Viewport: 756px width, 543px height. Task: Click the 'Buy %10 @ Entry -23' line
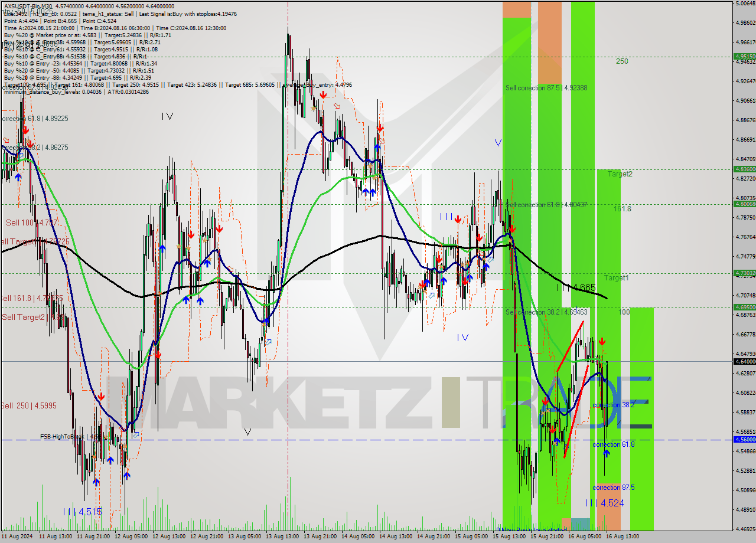(x=80, y=63)
